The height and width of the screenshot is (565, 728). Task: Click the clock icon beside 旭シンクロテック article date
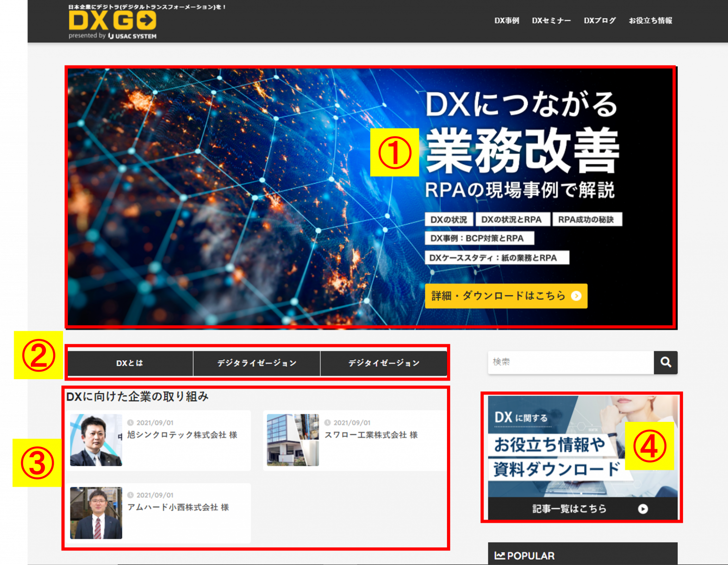pos(131,422)
